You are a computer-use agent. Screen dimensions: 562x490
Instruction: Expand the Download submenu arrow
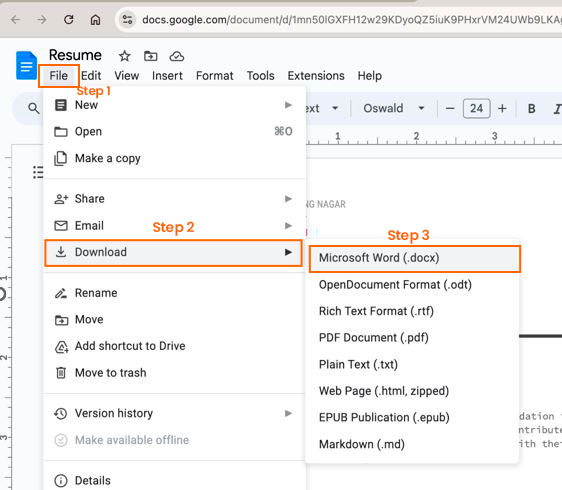coord(288,252)
